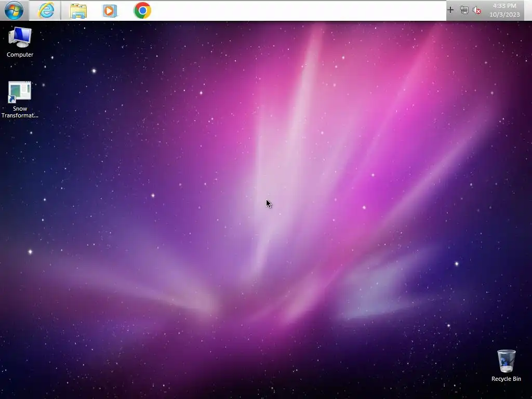Open the Windows Explorer folder icon

(x=78, y=11)
